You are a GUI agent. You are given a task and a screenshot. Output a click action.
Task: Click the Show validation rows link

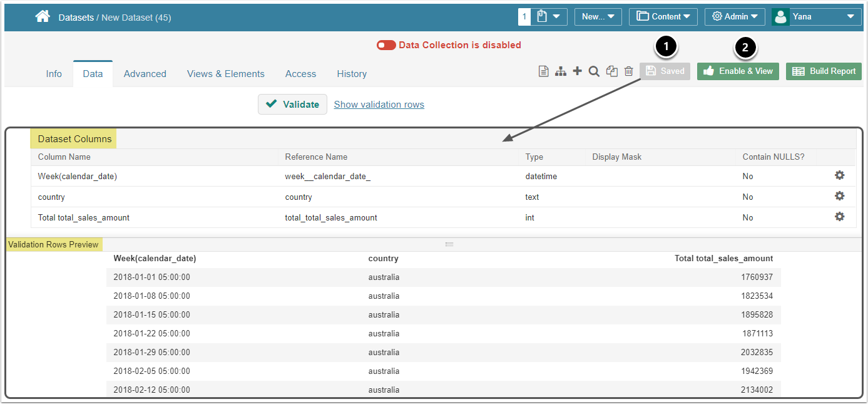click(x=379, y=105)
